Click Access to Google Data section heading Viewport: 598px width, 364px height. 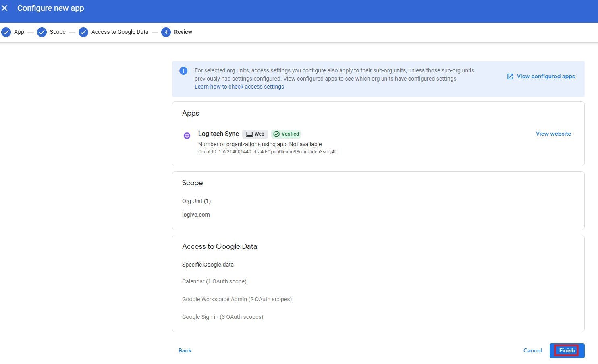pyautogui.click(x=220, y=246)
